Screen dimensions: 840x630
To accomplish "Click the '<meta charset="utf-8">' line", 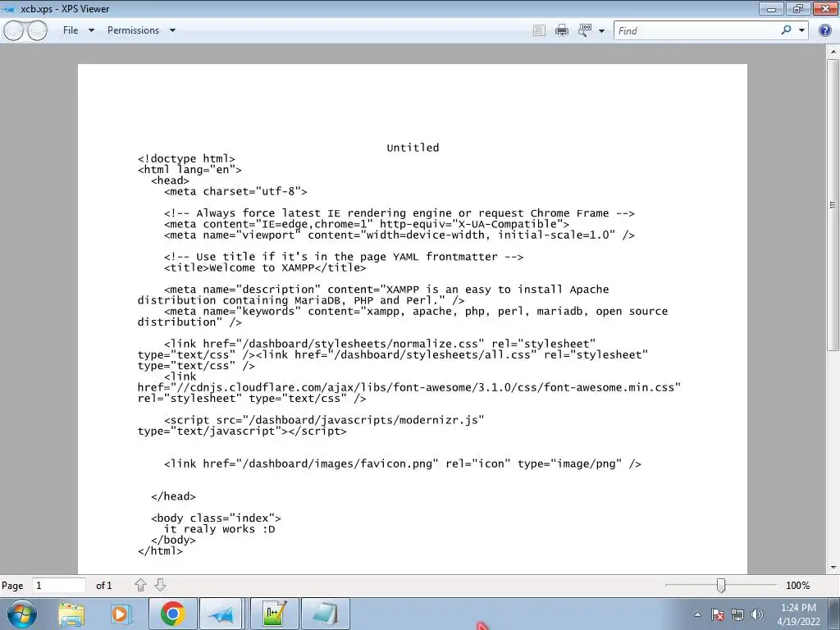I will (235, 191).
